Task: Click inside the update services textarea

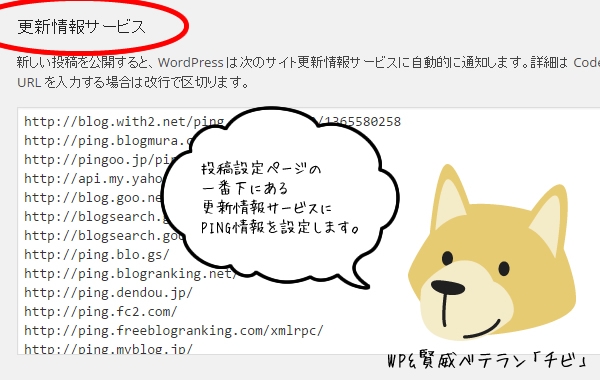Action: coord(308,231)
